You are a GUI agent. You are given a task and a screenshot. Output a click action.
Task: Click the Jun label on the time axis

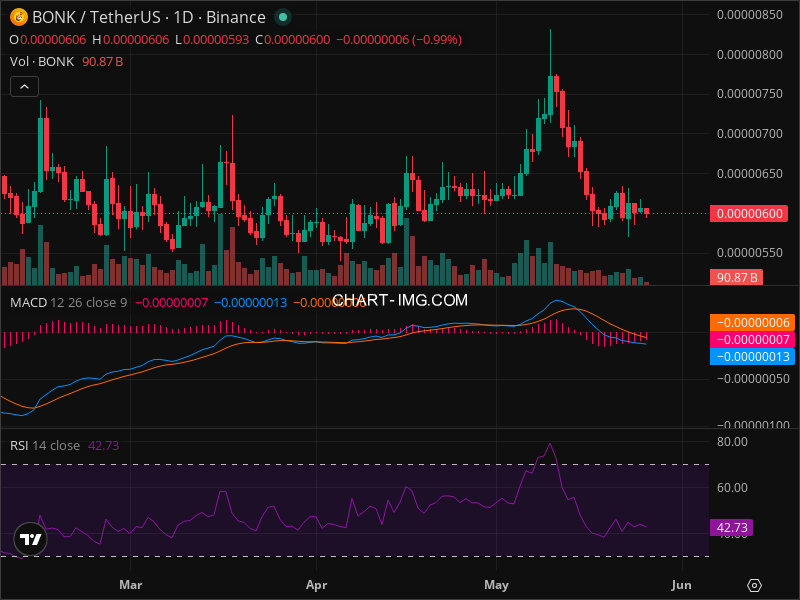(682, 585)
